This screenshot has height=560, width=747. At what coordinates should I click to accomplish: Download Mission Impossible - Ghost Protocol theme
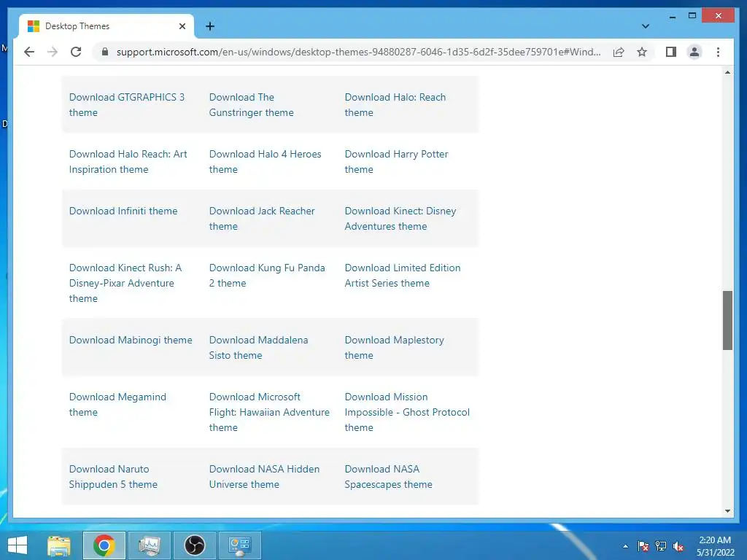pyautogui.click(x=407, y=412)
